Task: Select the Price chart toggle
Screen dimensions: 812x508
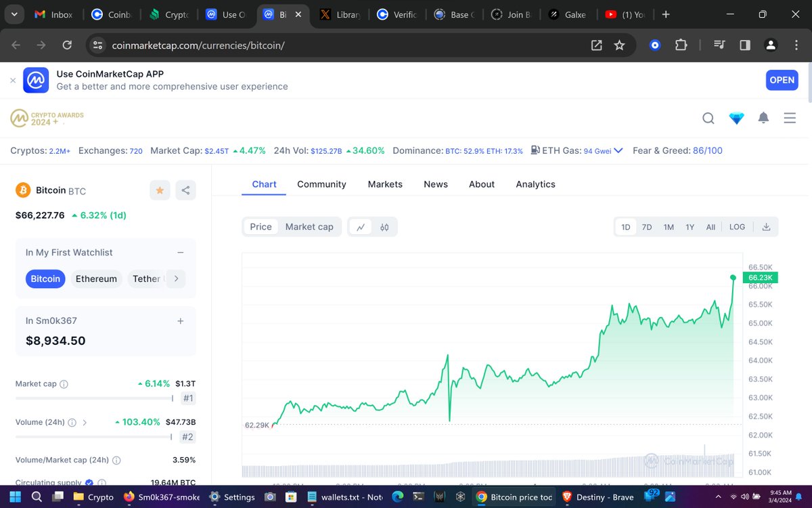Action: tap(261, 227)
